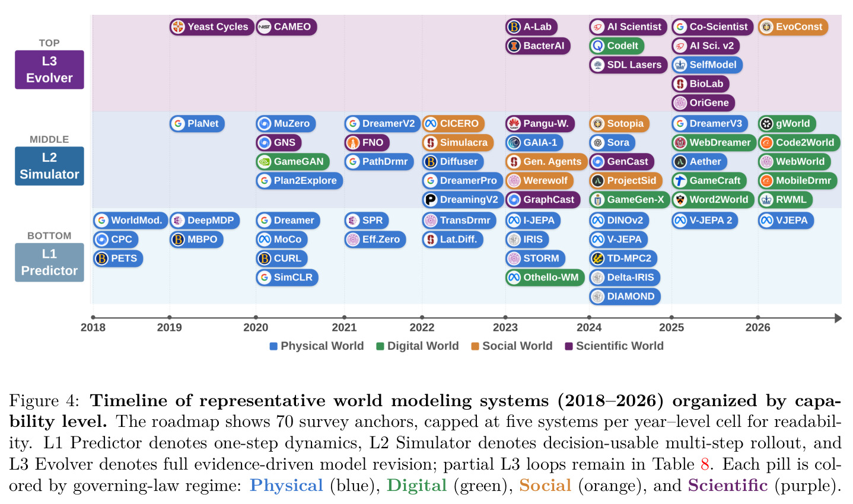Click NVIDIA logo on GameGAN pill
The width and height of the screenshot is (853, 504).
pyautogui.click(x=265, y=161)
